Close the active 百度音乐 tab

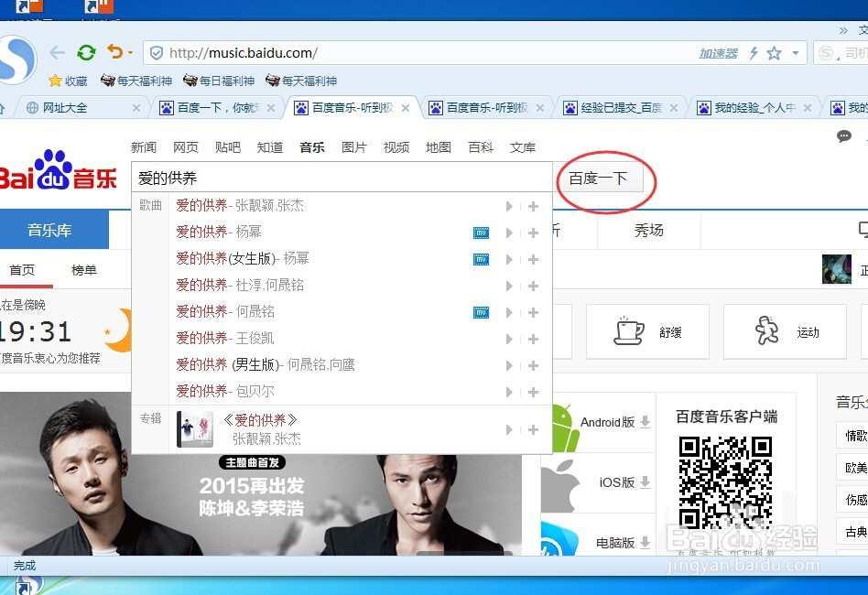click(x=406, y=108)
